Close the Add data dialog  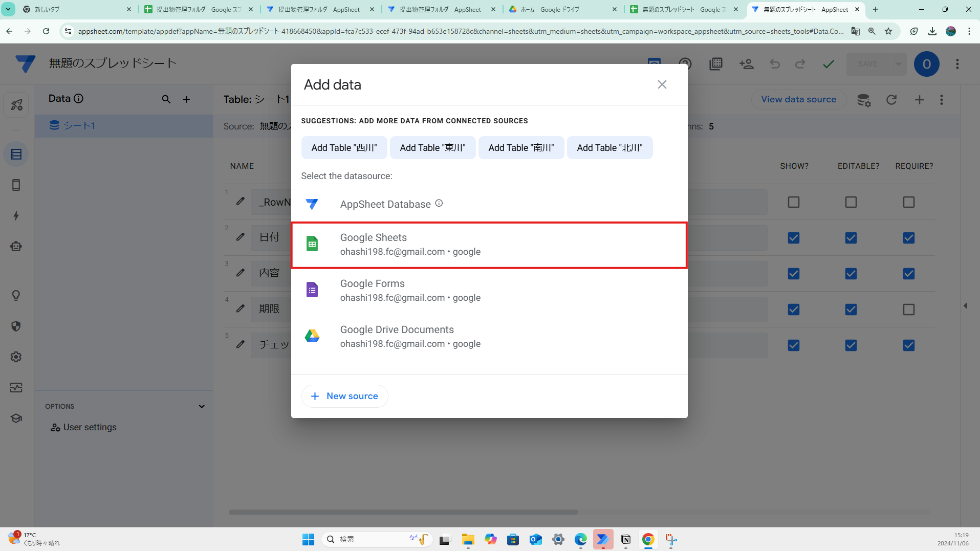click(x=662, y=84)
